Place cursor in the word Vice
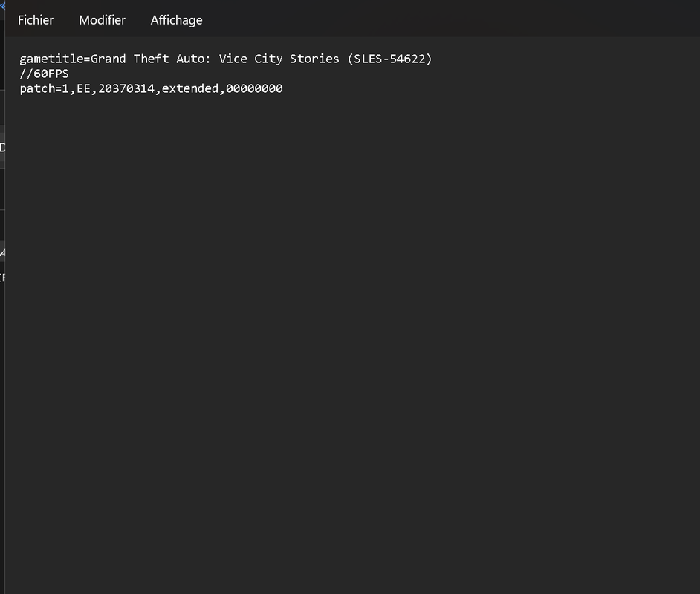This screenshot has width=700, height=594. click(233, 59)
